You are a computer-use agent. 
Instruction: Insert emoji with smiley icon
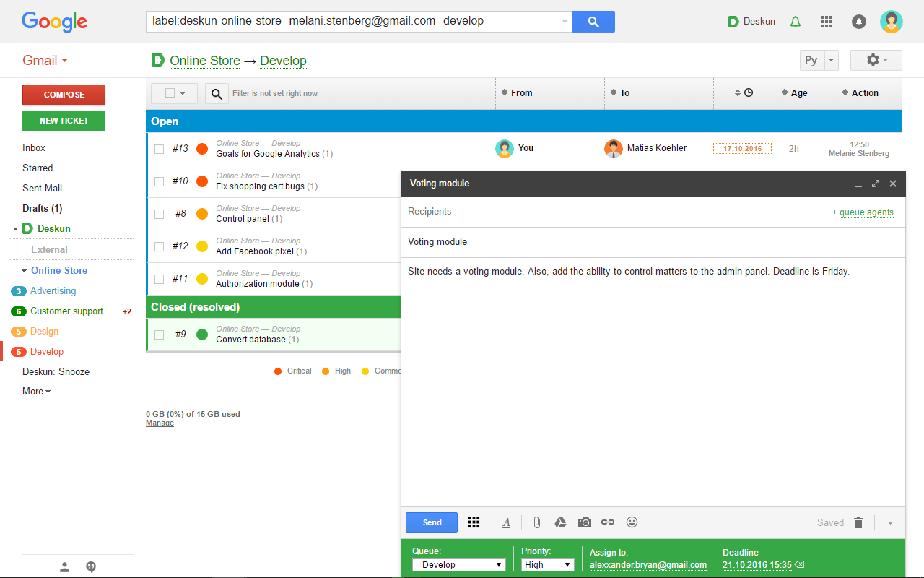click(632, 522)
